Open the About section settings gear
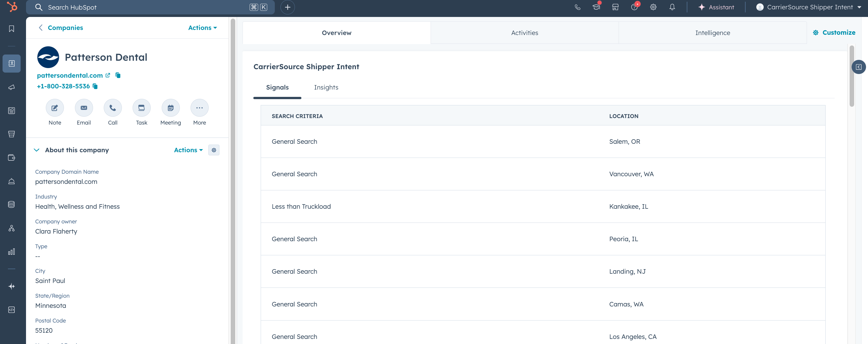Screen dimensions: 868x344 214,150
